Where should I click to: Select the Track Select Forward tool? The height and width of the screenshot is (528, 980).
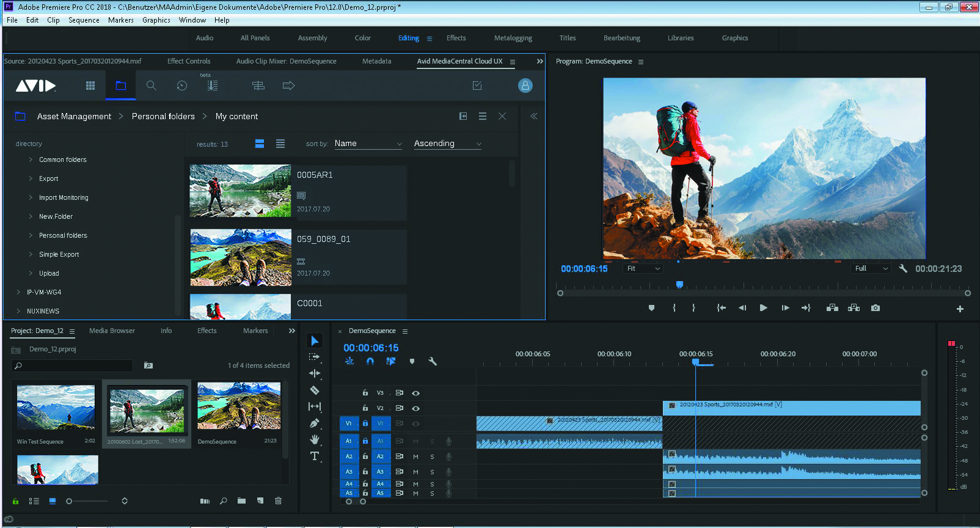coord(315,357)
